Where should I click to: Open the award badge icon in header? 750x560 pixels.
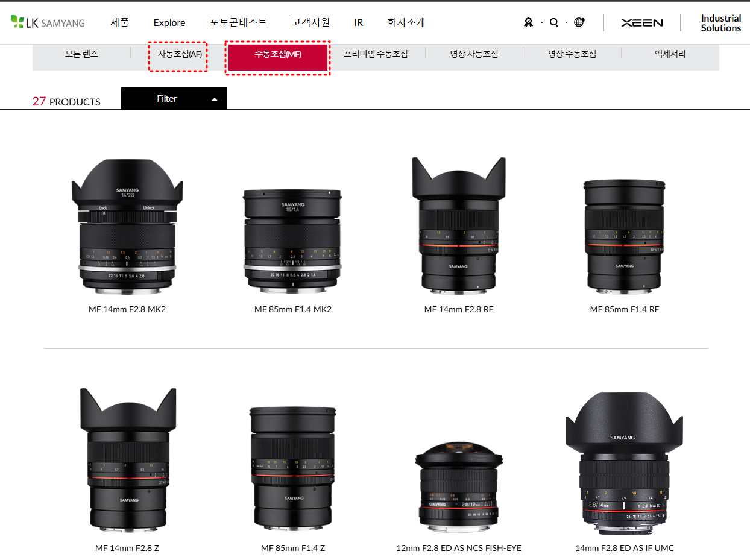[529, 22]
